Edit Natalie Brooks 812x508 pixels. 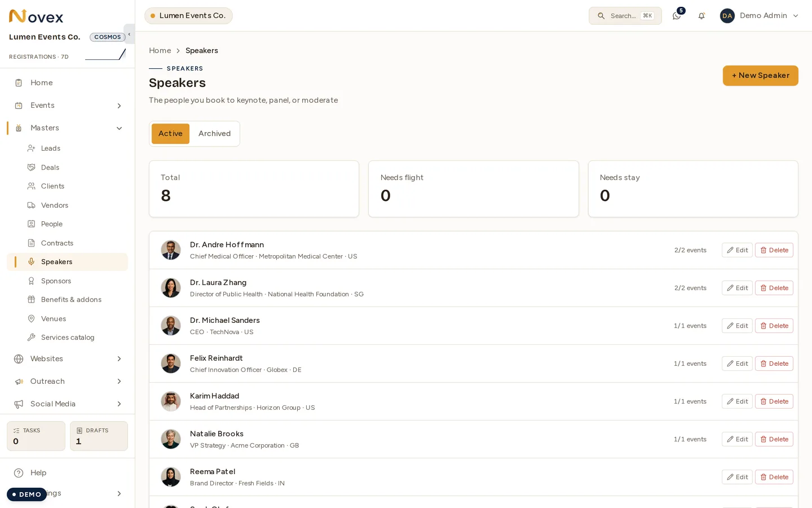point(737,439)
